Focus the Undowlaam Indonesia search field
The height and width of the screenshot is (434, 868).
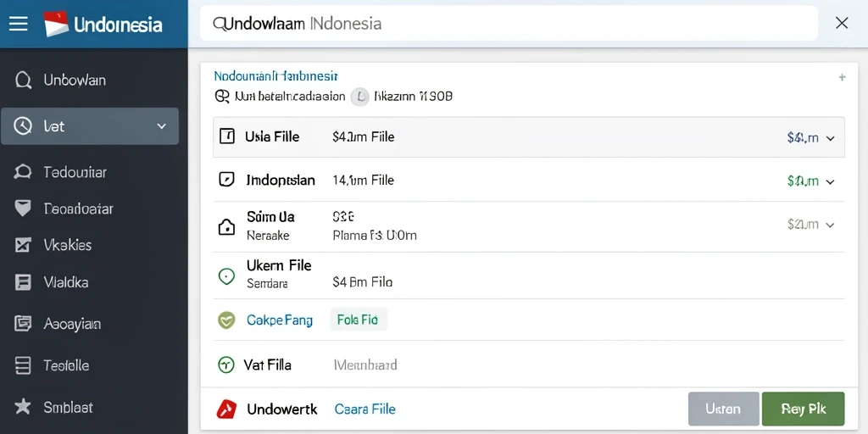[x=509, y=23]
